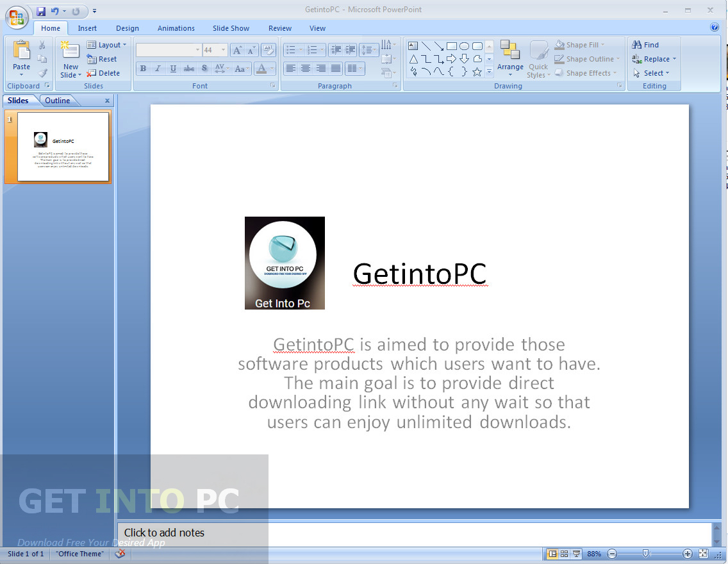Open the Slide Show ribbon tab
Screen dimensions: 728x564
coord(231,28)
